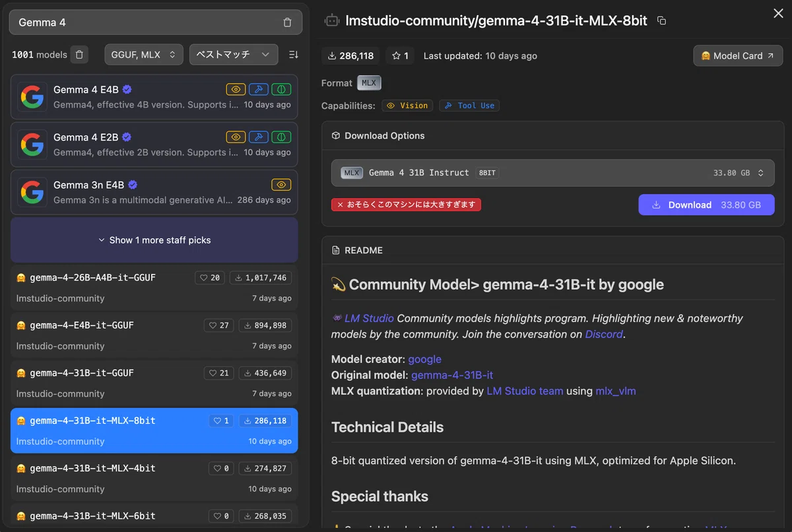Select Gemma 4 E4B staff pick
Screen dimensions: 792x532
tap(154, 97)
